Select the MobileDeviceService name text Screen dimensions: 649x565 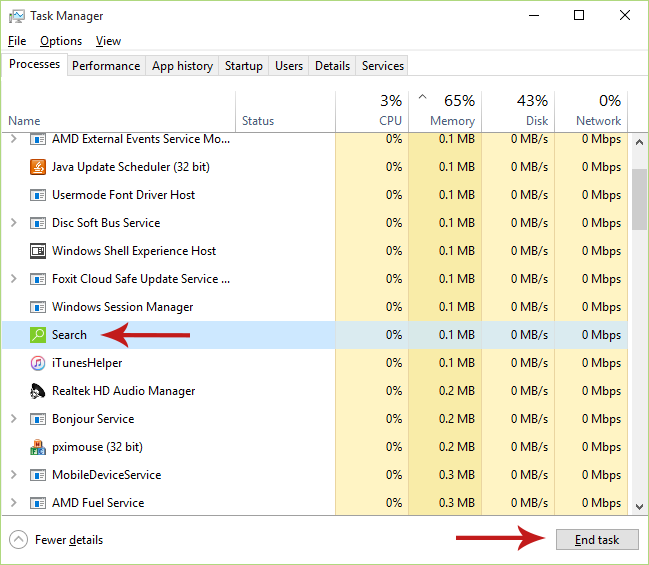(x=106, y=475)
